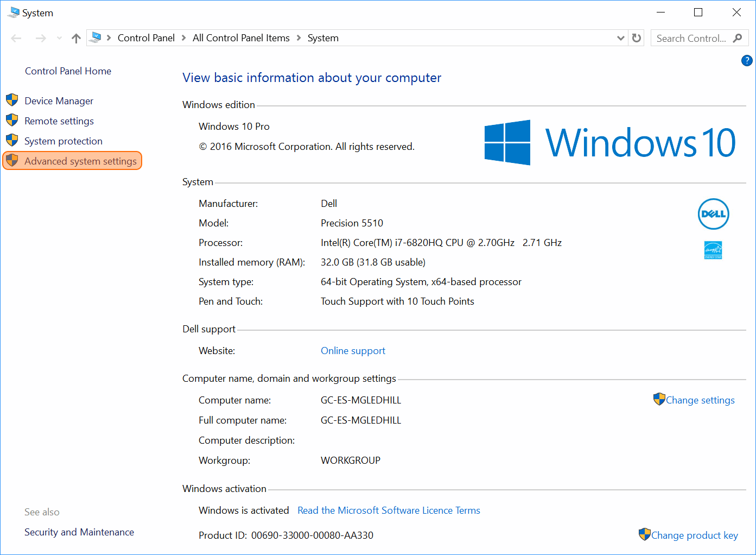Click the Change settings shield icon

click(659, 399)
